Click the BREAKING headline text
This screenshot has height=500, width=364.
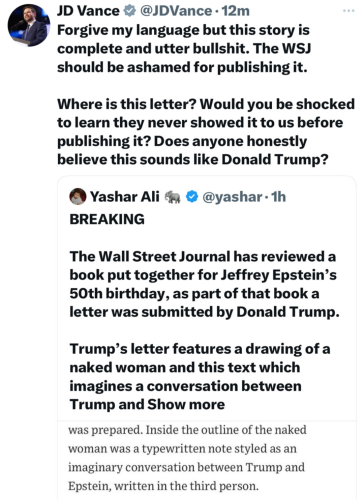click(107, 219)
